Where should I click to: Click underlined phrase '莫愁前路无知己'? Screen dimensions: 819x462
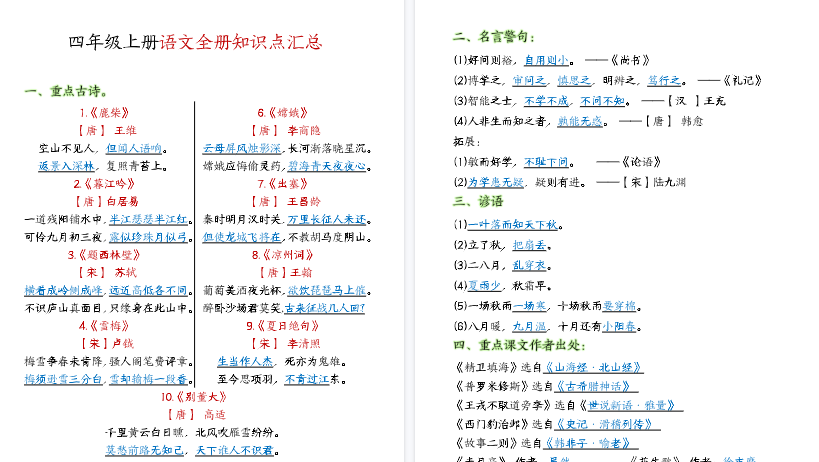pos(145,450)
